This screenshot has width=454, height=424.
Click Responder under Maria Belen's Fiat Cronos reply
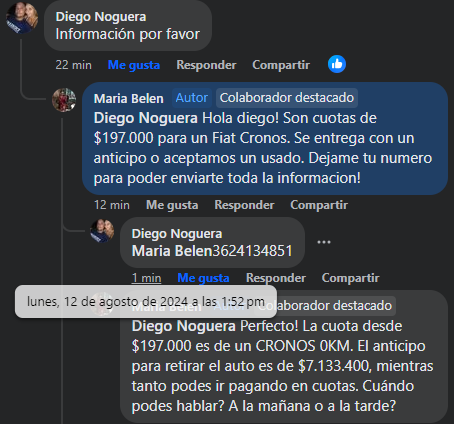(244, 205)
